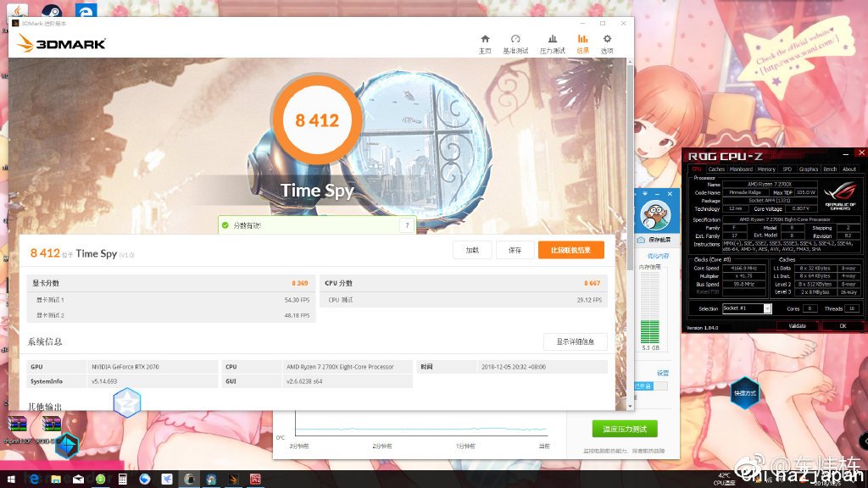The height and width of the screenshot is (488, 868).
Task: Open the second WinRAR archive on the desktop
Action: click(52, 424)
